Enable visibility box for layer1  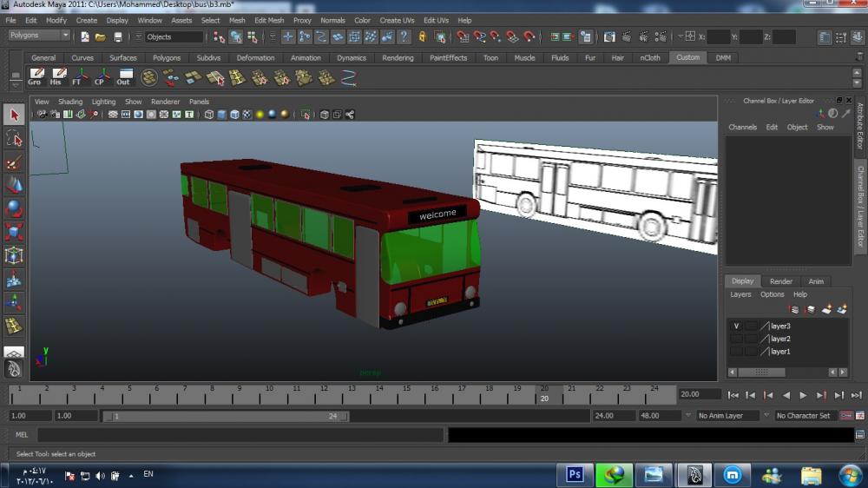pos(736,352)
